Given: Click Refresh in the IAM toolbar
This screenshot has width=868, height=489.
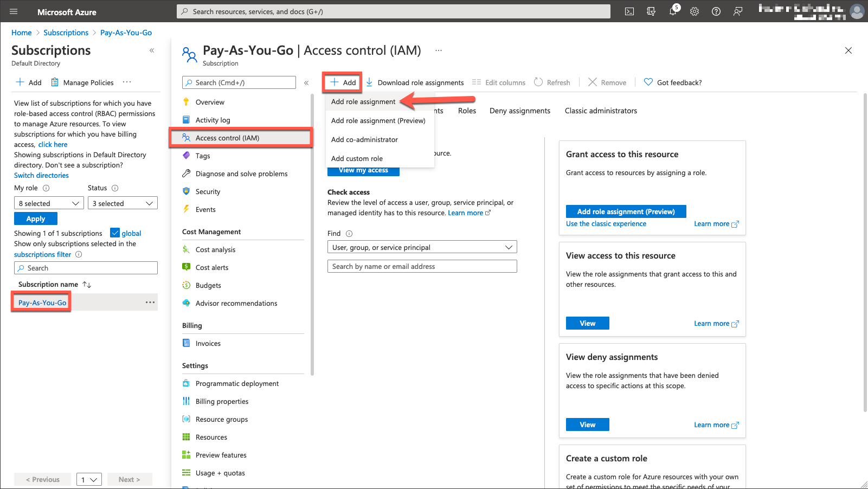Looking at the screenshot, I should [552, 82].
